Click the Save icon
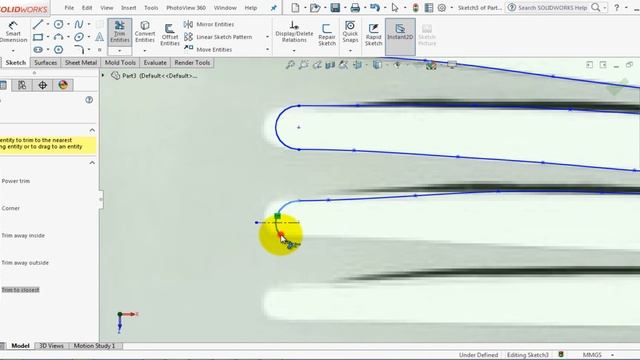The height and width of the screenshot is (360, 640). point(335,7)
